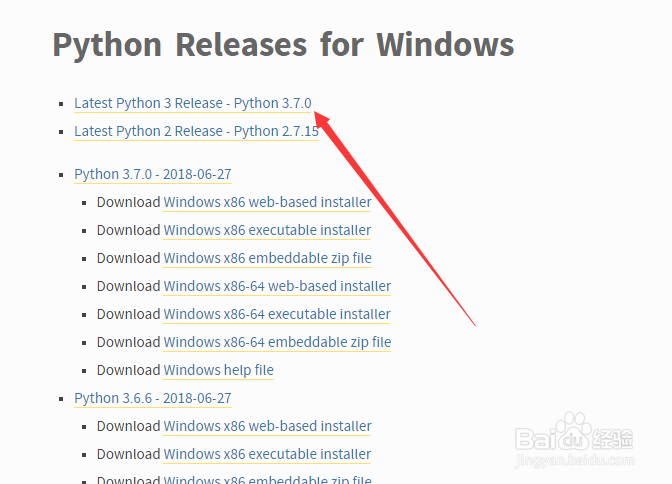Screen dimensions: 672x484
Task: Download Python 3.7.0 Windows x86 web-based installer
Action: click(267, 202)
